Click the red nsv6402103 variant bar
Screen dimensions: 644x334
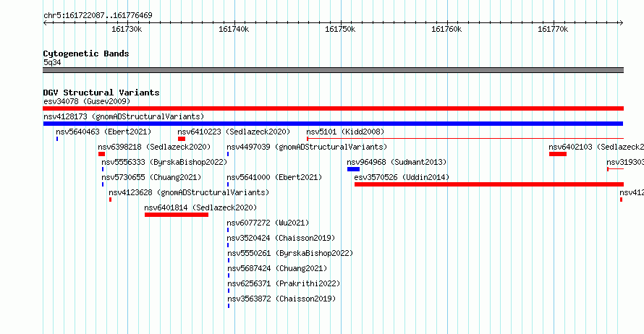(x=558, y=154)
